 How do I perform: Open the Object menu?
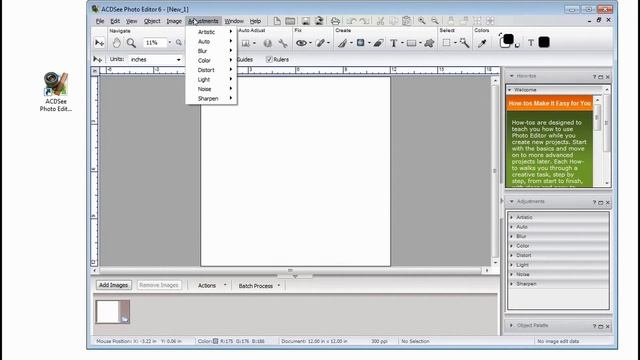[x=152, y=21]
